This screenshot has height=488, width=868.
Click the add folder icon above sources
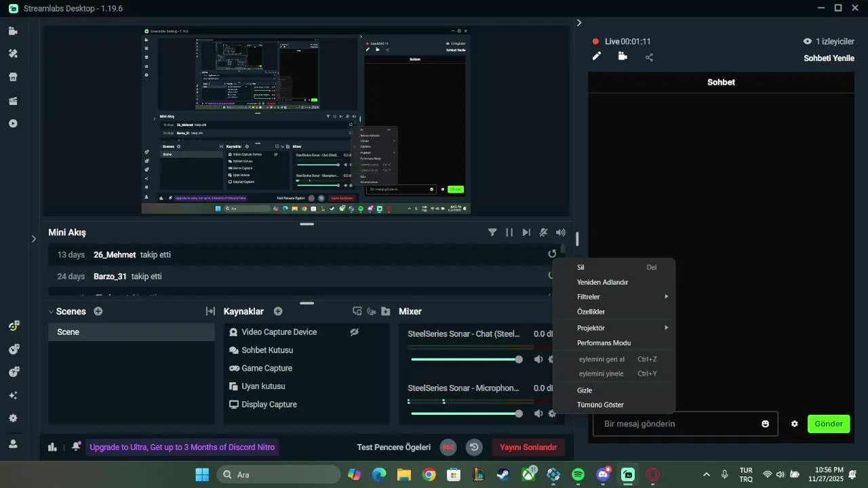pos(386,311)
